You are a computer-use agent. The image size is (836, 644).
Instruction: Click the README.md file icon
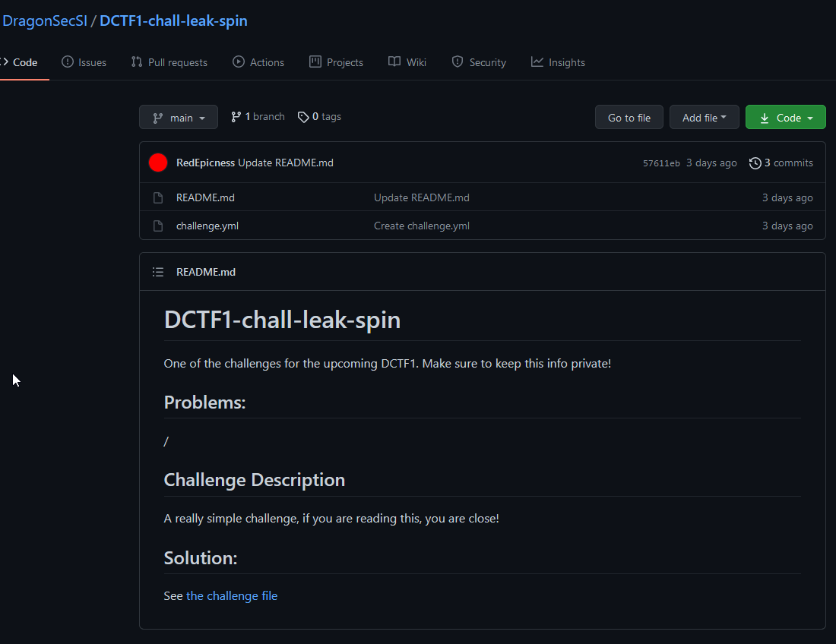(x=158, y=197)
